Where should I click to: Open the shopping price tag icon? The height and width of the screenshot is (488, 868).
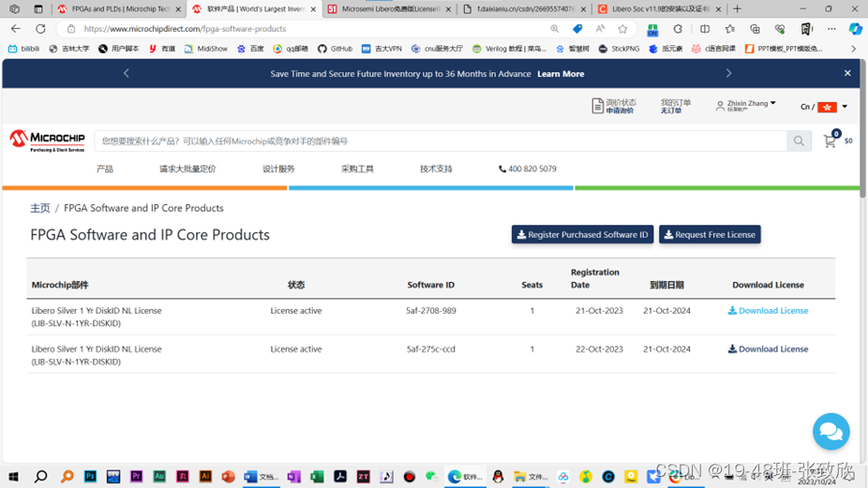[x=577, y=29]
